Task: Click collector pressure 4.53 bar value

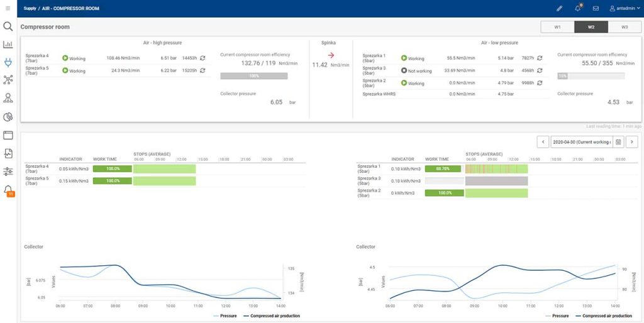Action: (613, 102)
